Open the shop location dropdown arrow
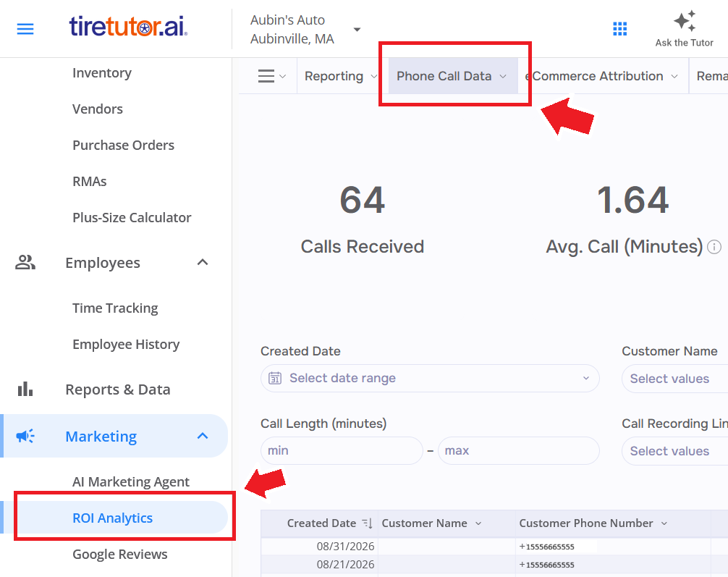This screenshot has height=577, width=728. coord(357,29)
